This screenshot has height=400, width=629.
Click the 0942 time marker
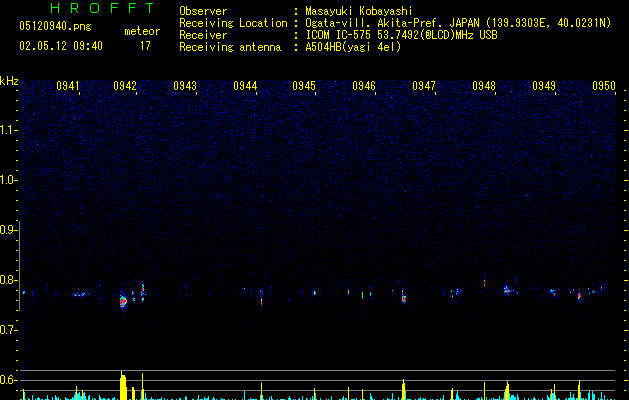tap(125, 85)
